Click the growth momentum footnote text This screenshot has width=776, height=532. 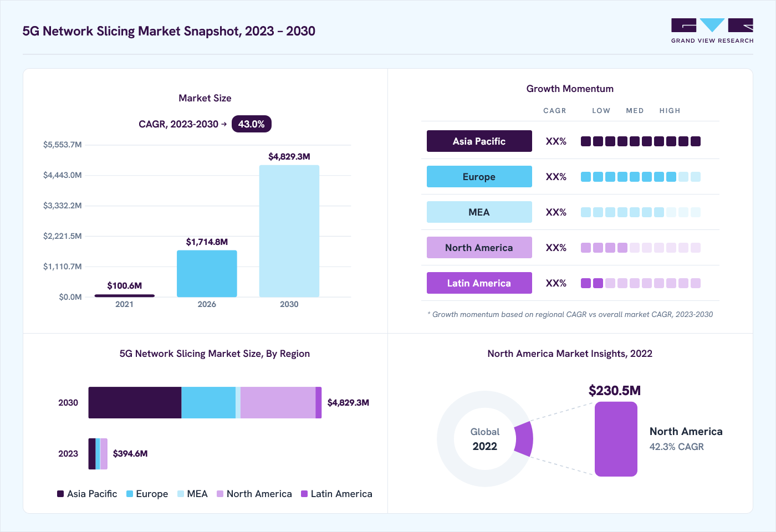(570, 314)
